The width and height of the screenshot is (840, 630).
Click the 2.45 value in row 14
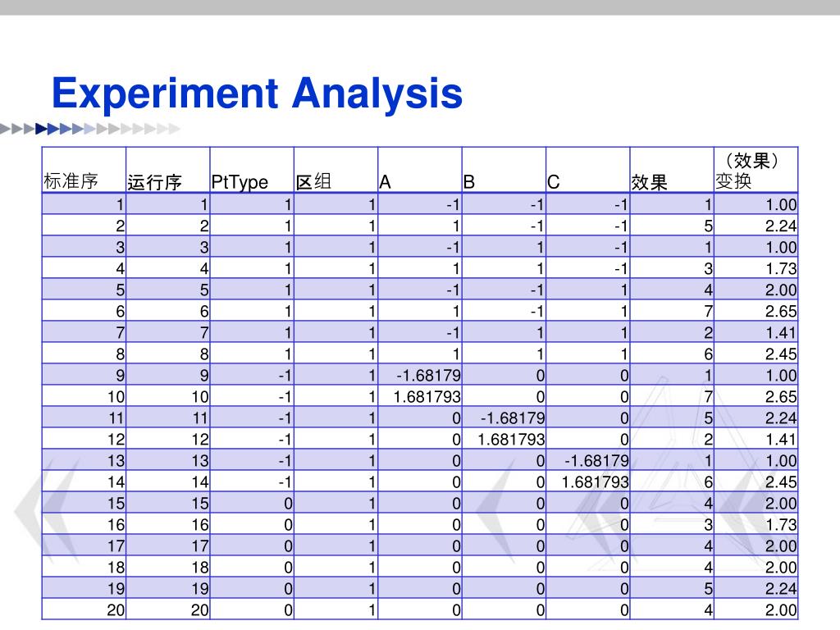click(781, 482)
